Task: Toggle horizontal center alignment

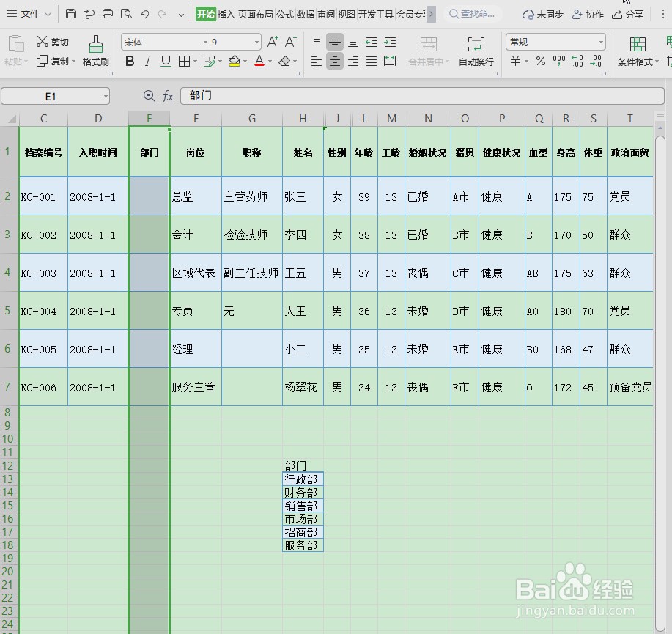Action: point(335,62)
